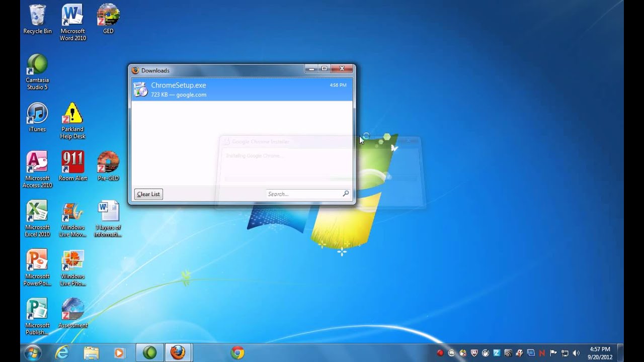Click the Clear List button

pos(148,194)
